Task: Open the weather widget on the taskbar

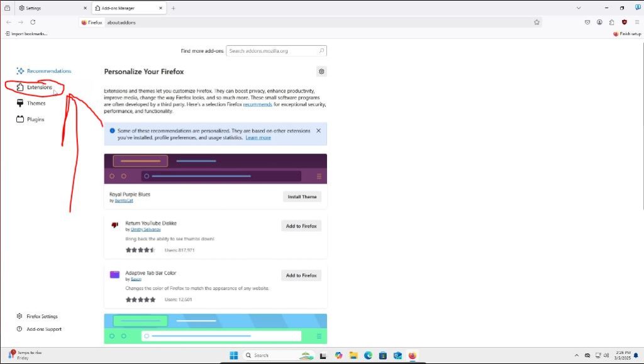Action: coord(25,355)
